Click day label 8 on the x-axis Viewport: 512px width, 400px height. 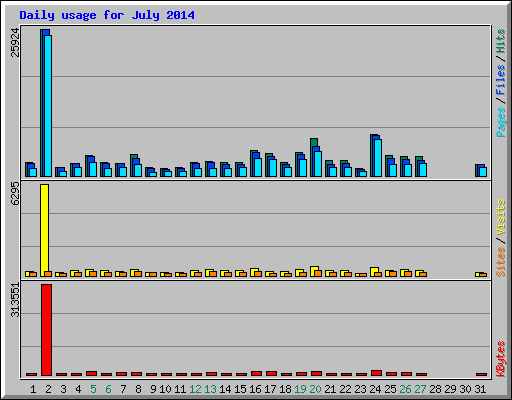coord(138,389)
